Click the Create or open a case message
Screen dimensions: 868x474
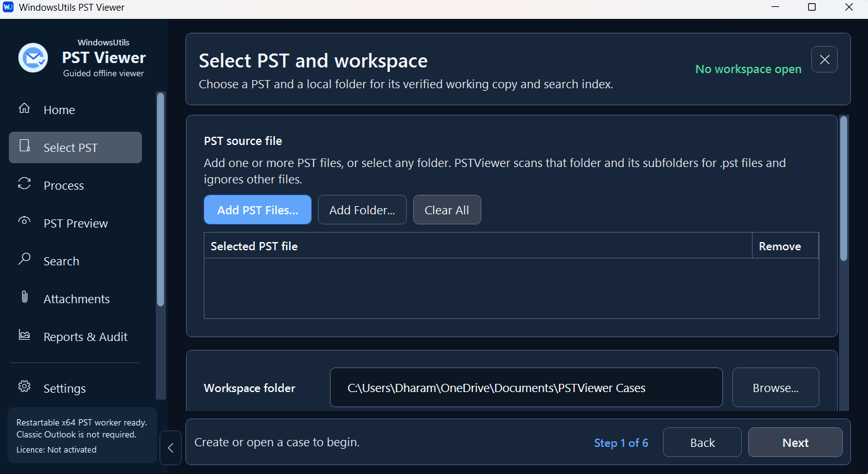pos(277,442)
